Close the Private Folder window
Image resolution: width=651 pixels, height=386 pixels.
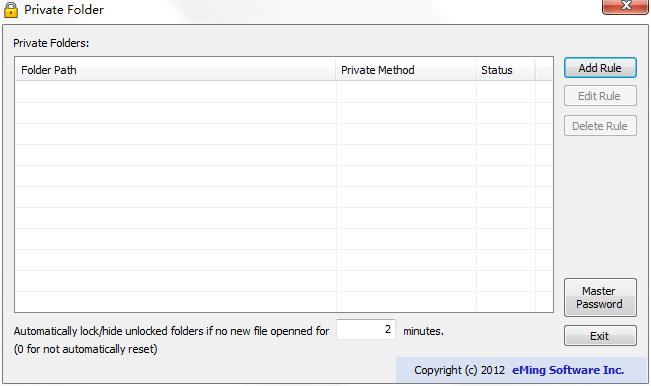[x=625, y=6]
